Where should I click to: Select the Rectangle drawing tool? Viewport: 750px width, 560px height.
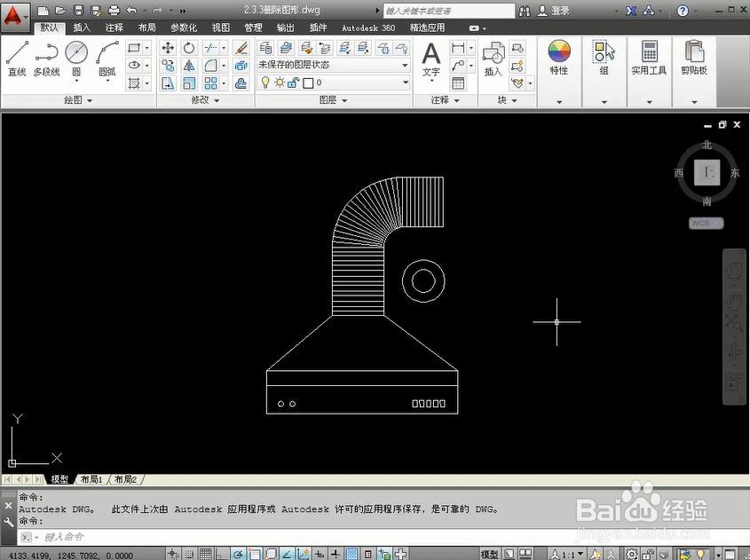(134, 48)
